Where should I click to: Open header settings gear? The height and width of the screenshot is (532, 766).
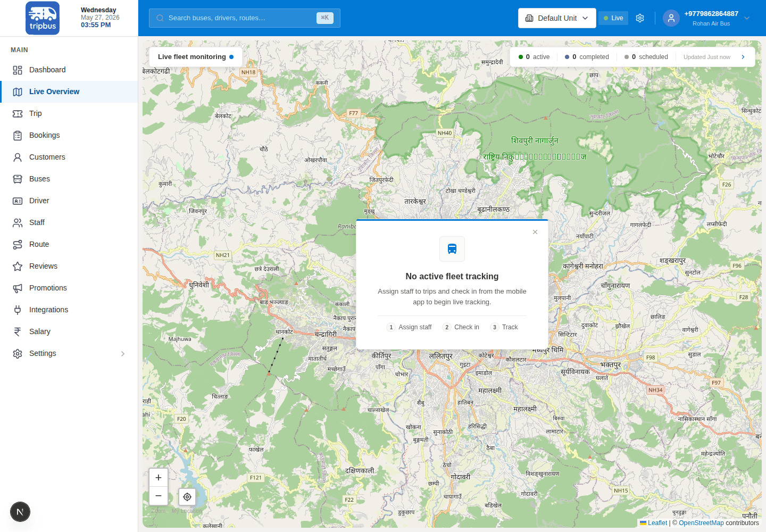click(x=640, y=18)
